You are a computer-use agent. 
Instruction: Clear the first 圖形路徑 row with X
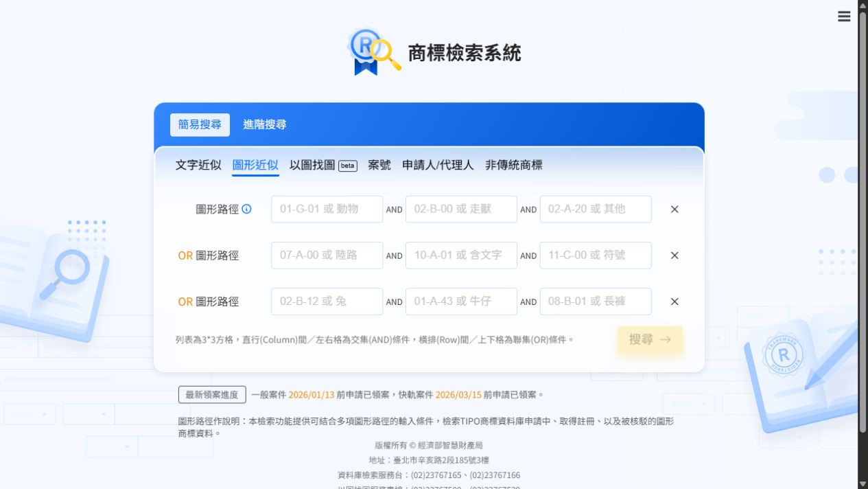point(675,209)
